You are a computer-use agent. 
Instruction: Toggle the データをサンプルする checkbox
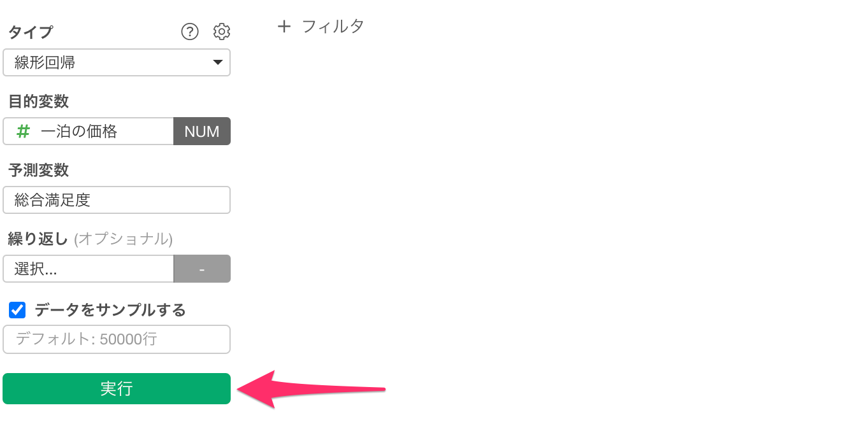(17, 310)
